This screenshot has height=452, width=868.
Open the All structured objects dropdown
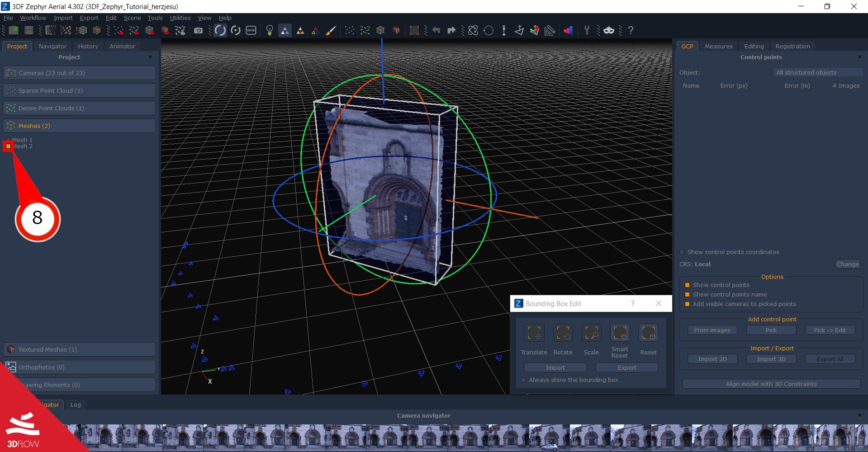tap(818, 72)
